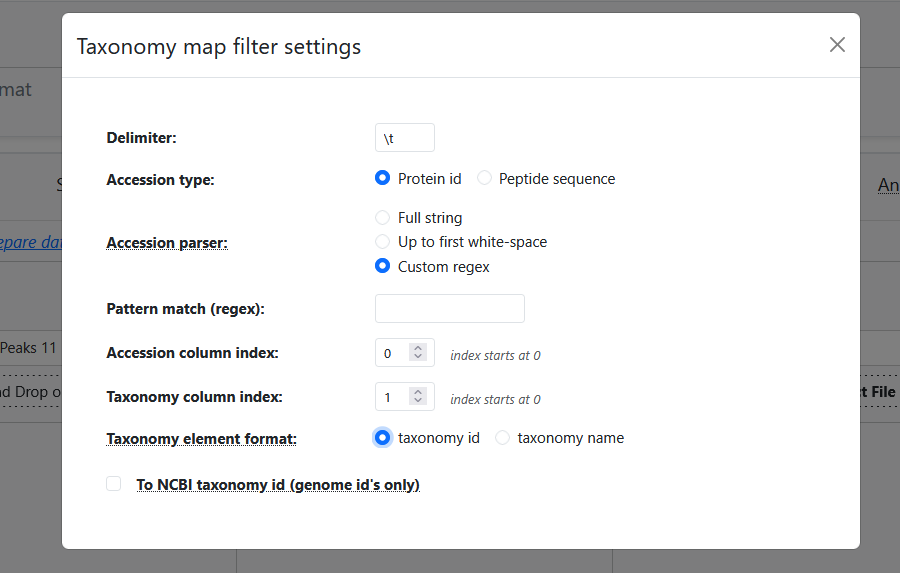Increment the Taxonomy column index stepper
900x573 pixels.
coord(418,393)
